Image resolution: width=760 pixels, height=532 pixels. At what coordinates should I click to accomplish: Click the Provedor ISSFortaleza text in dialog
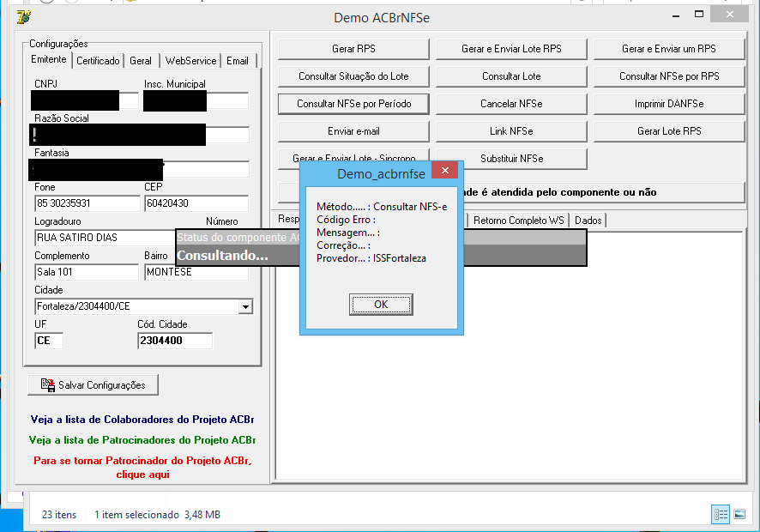click(x=371, y=258)
